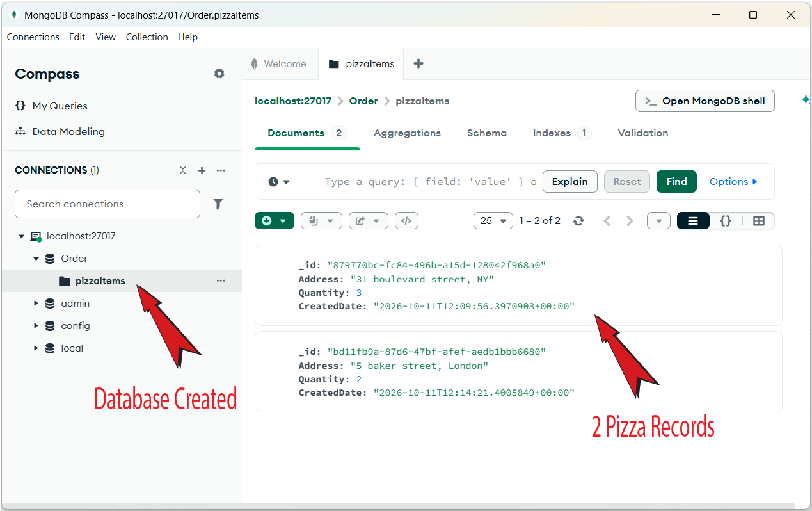Click the Order breadcrumb link
Viewport: 812px width, 511px height.
[x=363, y=101]
